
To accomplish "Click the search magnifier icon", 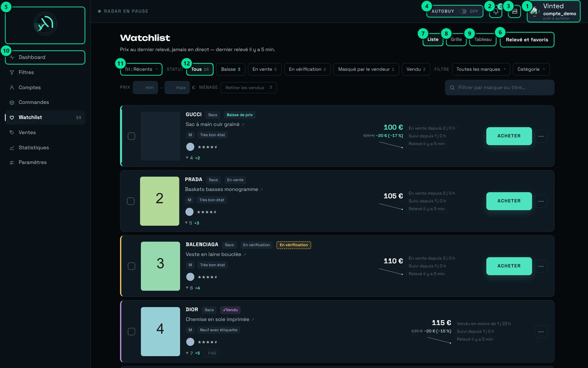I will (452, 88).
